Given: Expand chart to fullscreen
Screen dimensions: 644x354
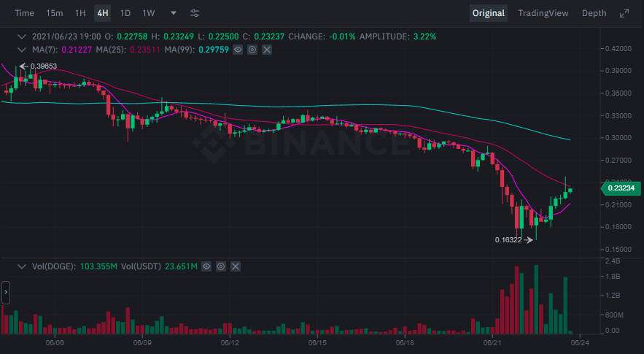Looking at the screenshot, I should click(x=624, y=13).
